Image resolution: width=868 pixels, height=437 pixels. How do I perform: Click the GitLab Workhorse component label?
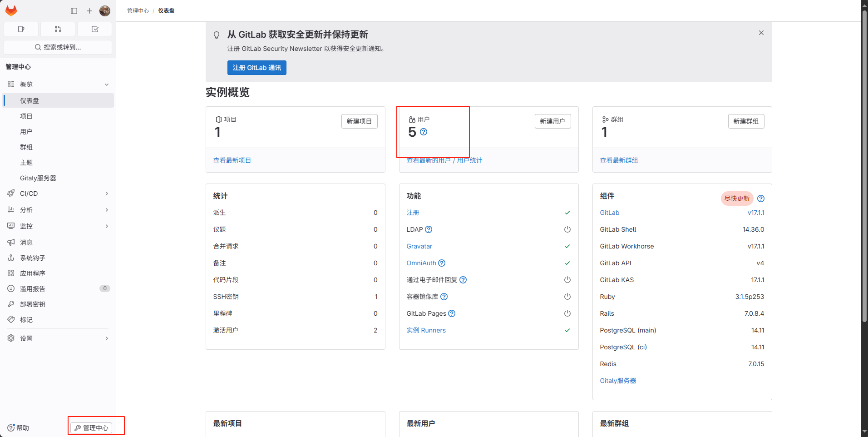(x=627, y=246)
